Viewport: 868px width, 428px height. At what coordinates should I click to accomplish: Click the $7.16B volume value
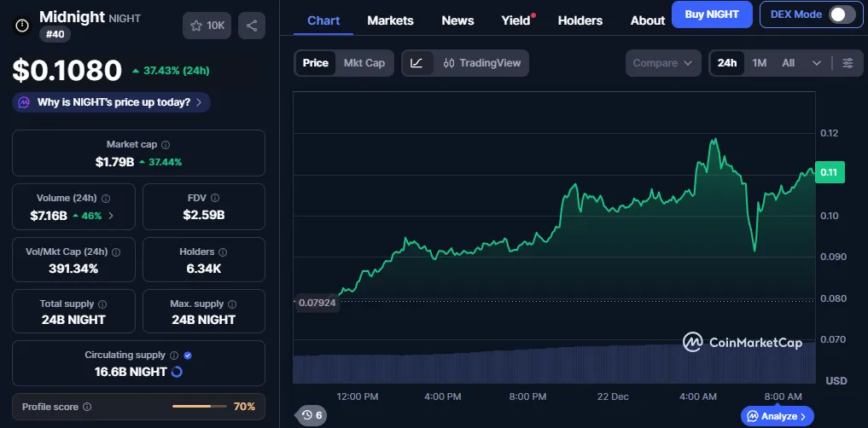[49, 216]
